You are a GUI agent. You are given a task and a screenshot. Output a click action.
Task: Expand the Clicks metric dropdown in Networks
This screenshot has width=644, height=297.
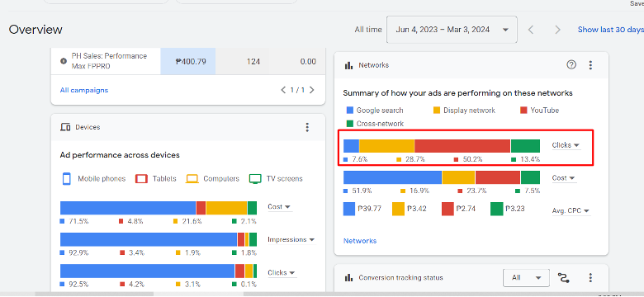(566, 145)
